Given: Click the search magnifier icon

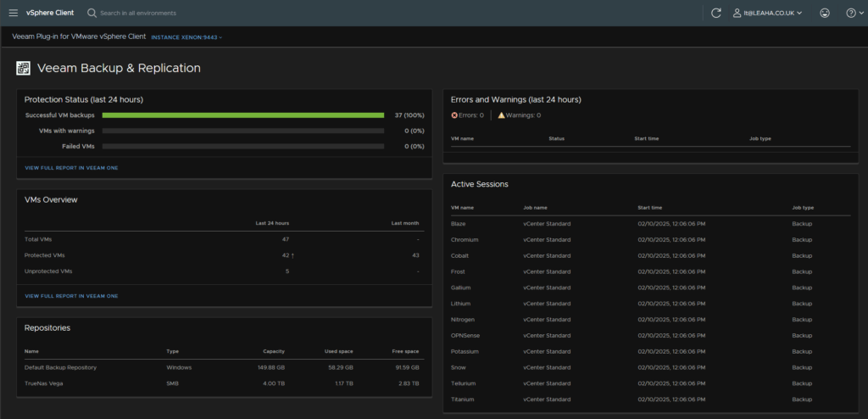Looking at the screenshot, I should [x=92, y=13].
